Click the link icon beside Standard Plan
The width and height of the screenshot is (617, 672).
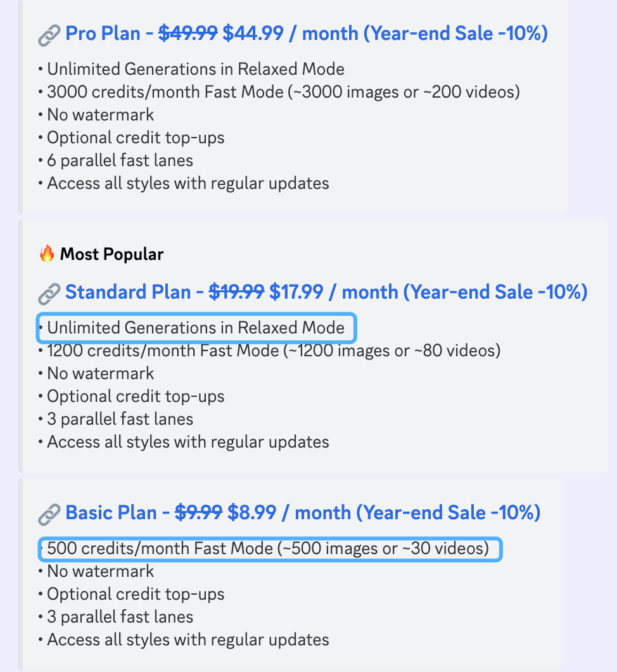pos(49,294)
